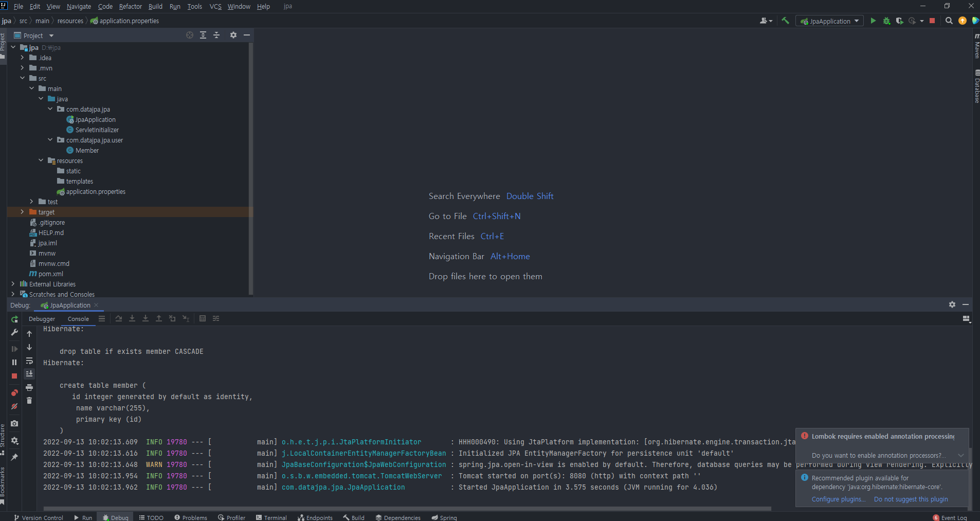Open the Maven side panel
Viewport: 980px width, 521px height.
(x=976, y=47)
